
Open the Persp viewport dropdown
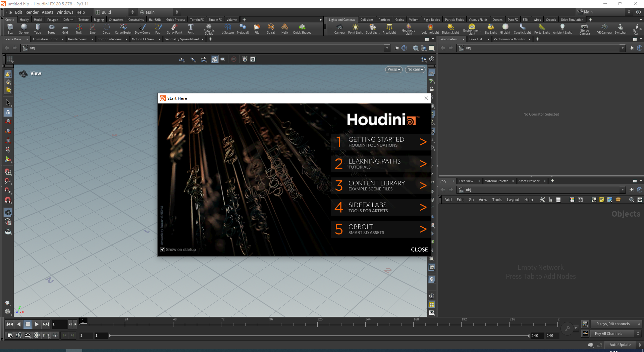click(x=393, y=70)
